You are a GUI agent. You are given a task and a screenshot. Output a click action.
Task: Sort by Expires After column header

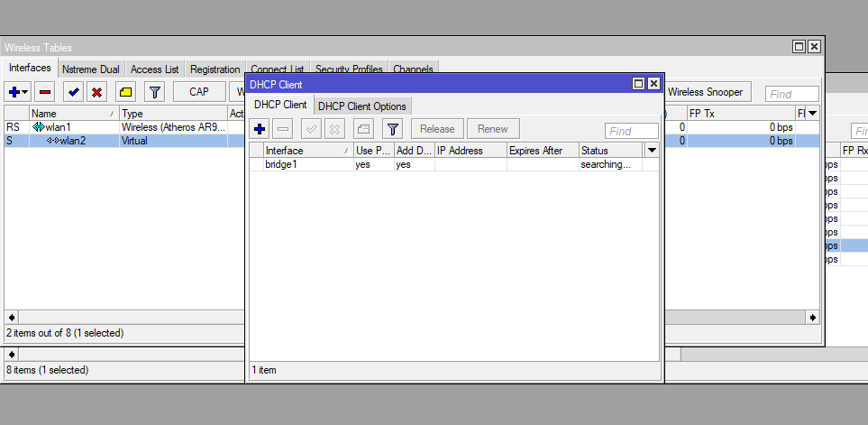[x=543, y=151]
